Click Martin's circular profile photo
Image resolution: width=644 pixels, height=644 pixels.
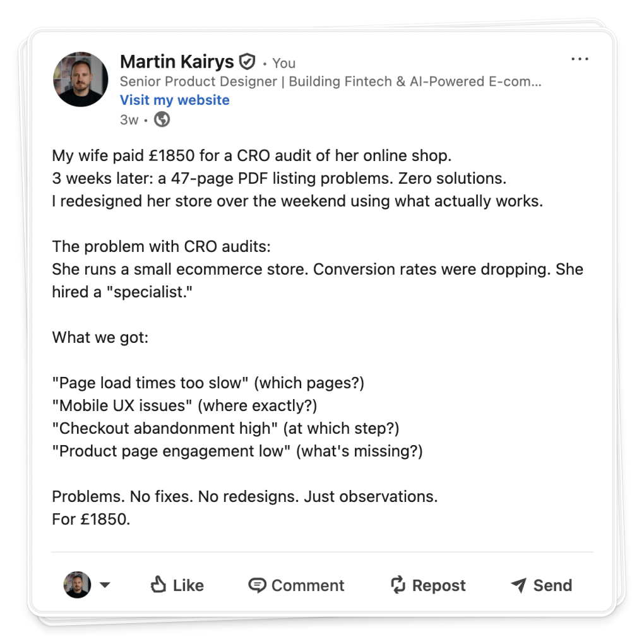pyautogui.click(x=80, y=80)
